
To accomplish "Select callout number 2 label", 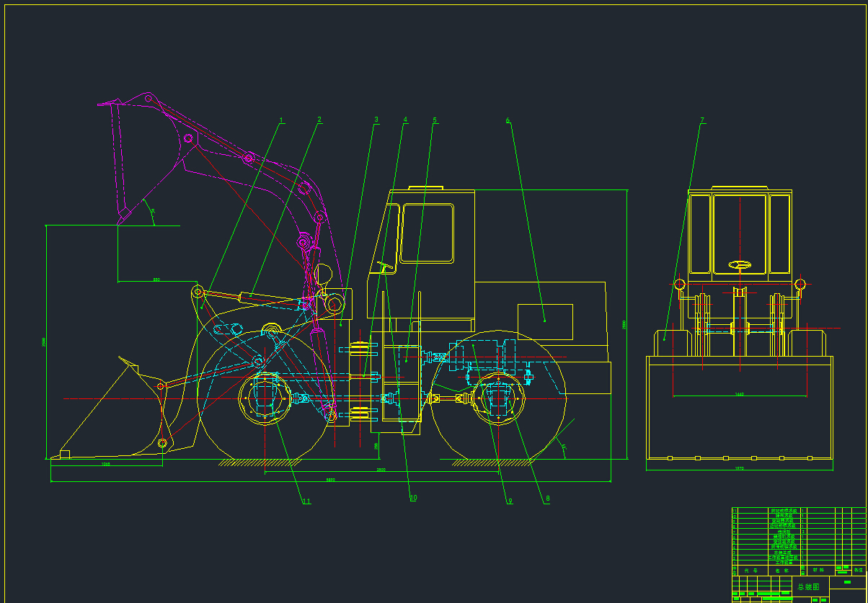I will [x=319, y=120].
